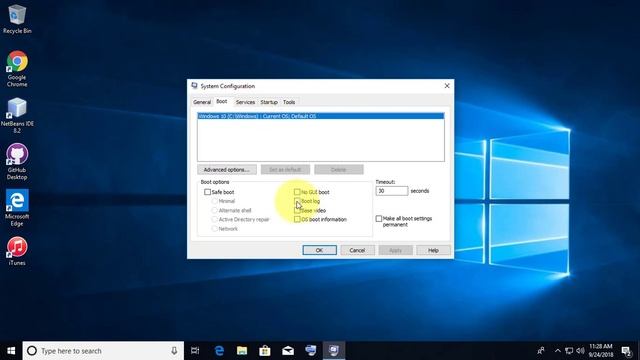Click the Cancel button
640x360 pixels.
(x=357, y=250)
